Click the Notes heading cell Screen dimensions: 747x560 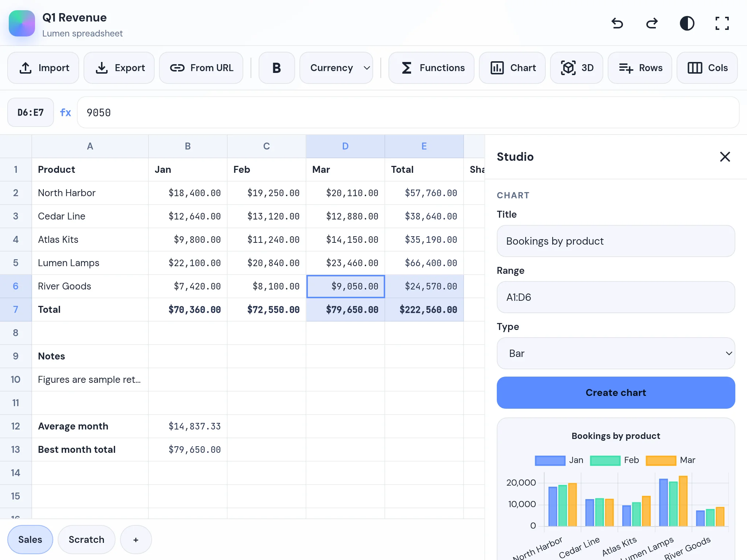[x=90, y=356]
